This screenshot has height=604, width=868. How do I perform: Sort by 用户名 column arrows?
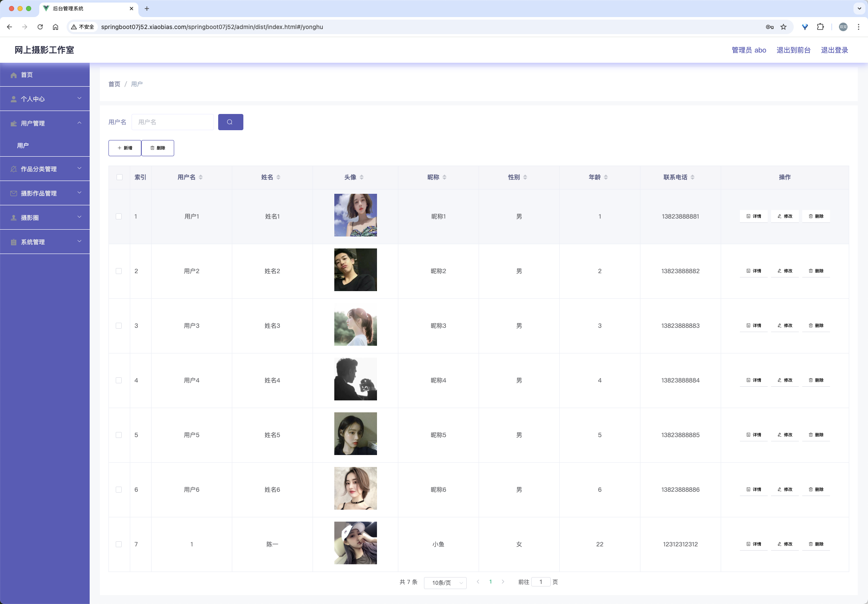[x=201, y=177]
